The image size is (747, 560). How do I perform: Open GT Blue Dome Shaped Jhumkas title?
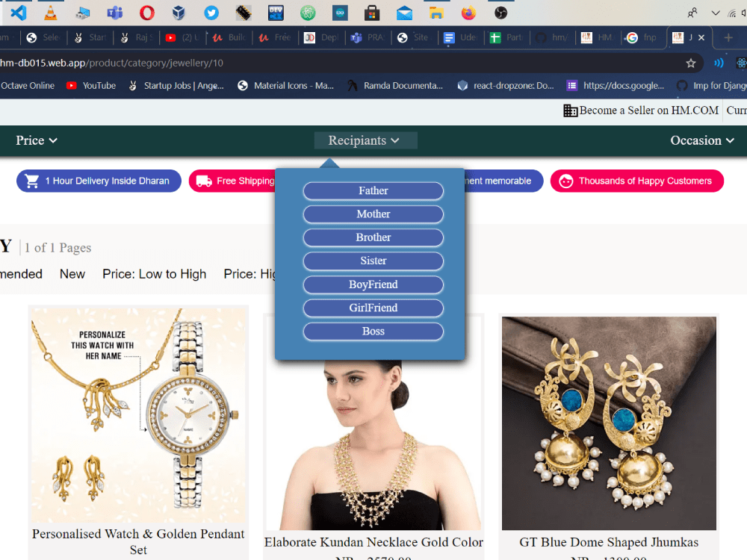coord(609,542)
